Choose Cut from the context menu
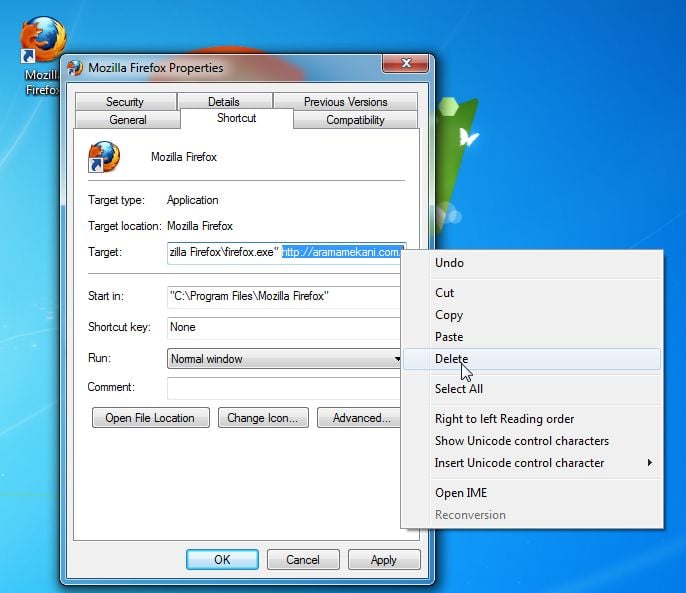 (x=532, y=293)
